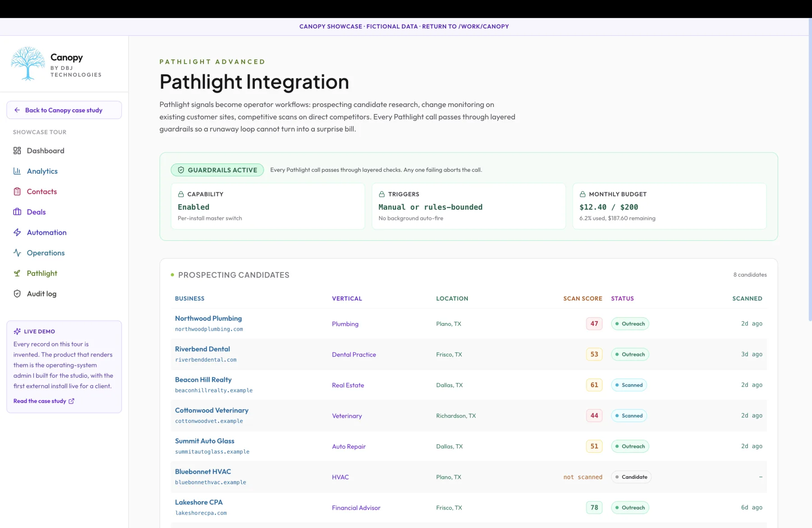Viewport: 812px width, 528px height.
Task: Click the Contacts clipboard icon
Action: (x=17, y=191)
